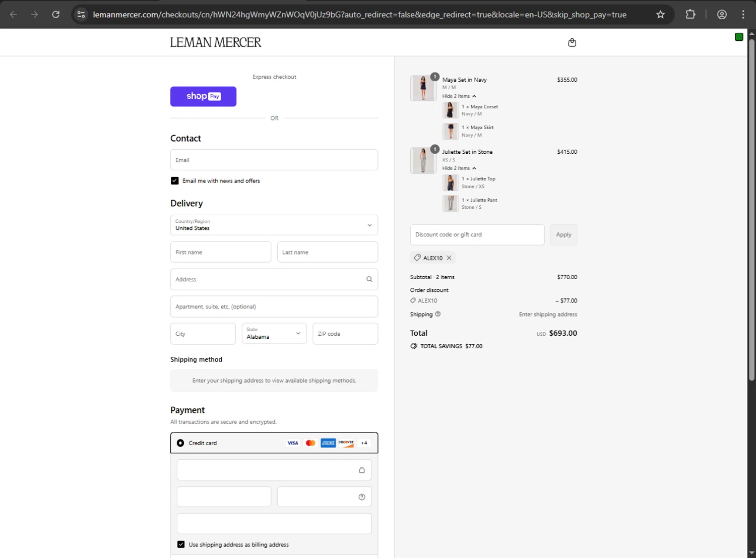This screenshot has width=756, height=558.
Task: Uncheck Use shipping address as billing address
Action: [181, 544]
